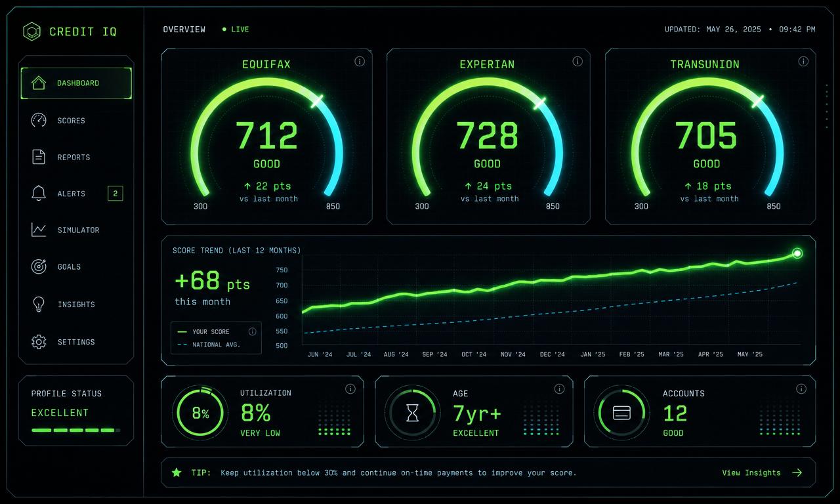Open the Age card info icon

[559, 388]
